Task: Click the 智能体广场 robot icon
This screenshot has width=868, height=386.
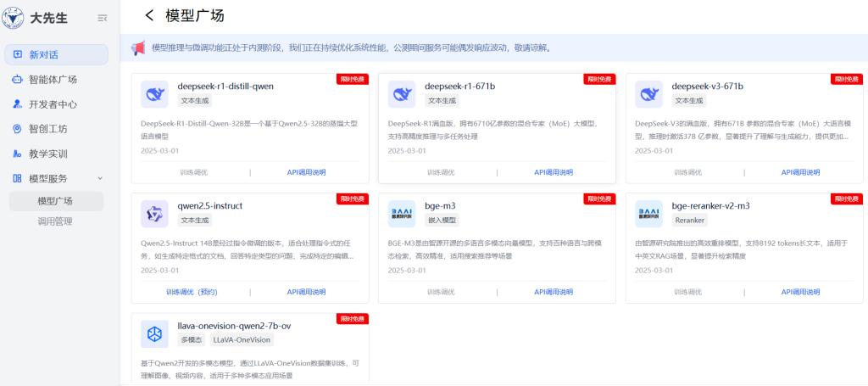Action: point(18,80)
